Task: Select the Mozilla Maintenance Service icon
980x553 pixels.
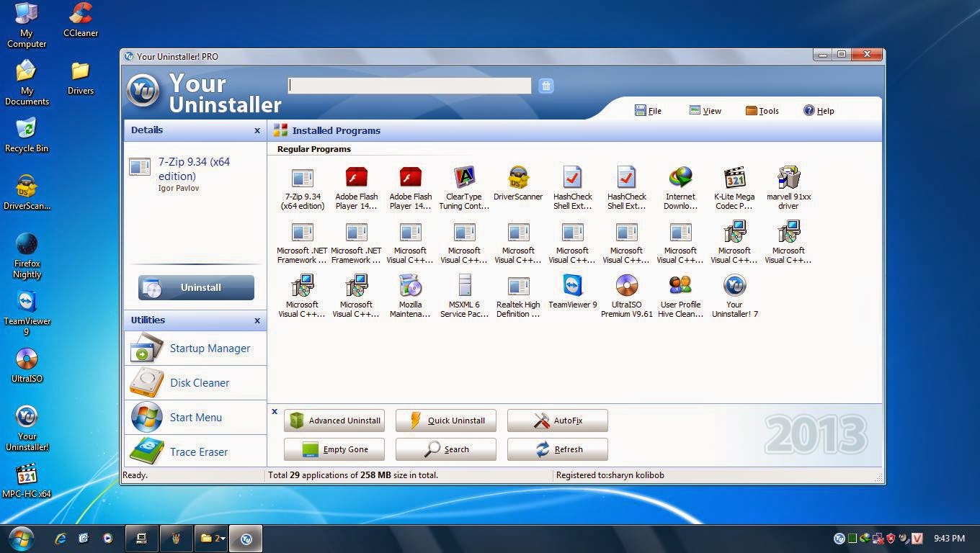Action: (410, 287)
